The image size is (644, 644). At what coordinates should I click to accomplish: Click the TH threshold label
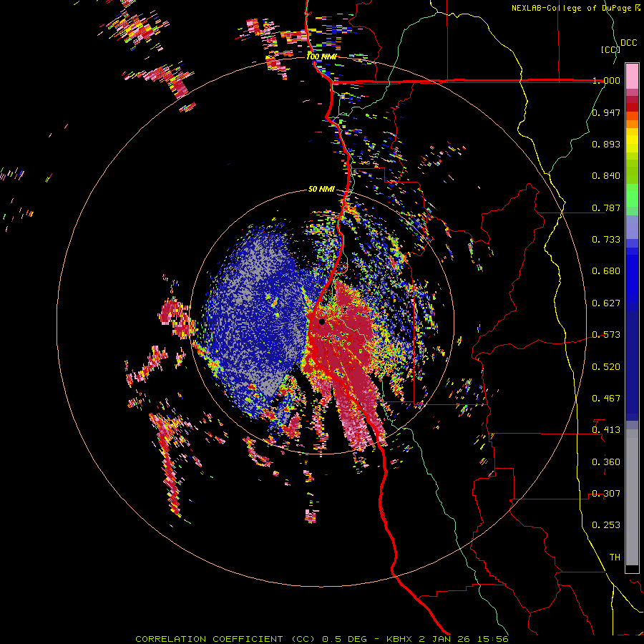[x=615, y=557]
